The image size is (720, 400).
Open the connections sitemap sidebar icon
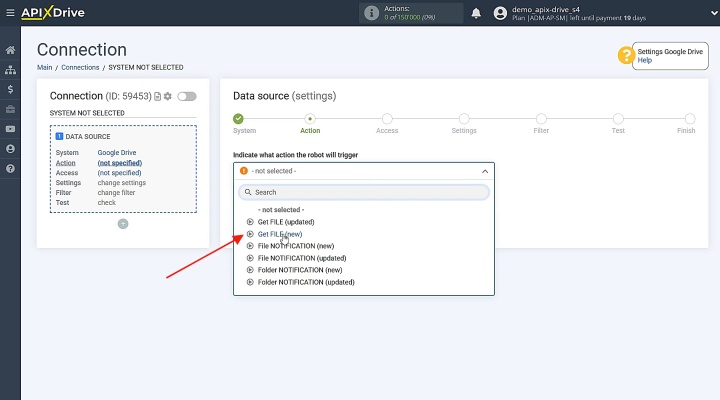(x=10, y=70)
